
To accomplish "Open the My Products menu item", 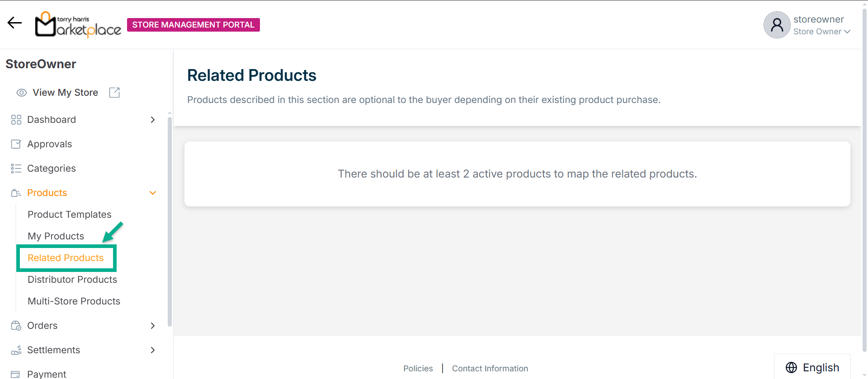I will pyautogui.click(x=56, y=236).
